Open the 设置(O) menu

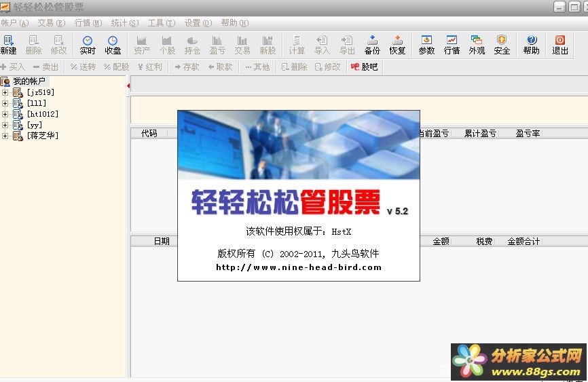(x=198, y=23)
